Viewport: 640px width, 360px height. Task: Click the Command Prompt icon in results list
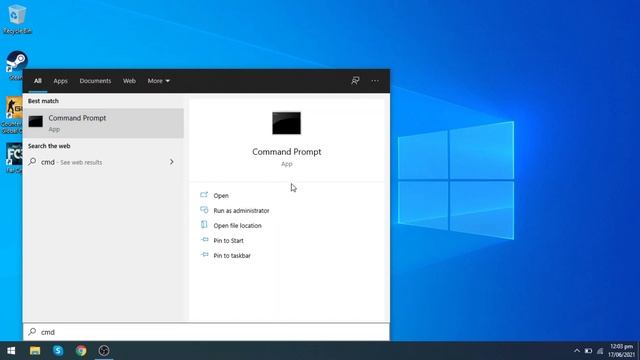[36, 122]
